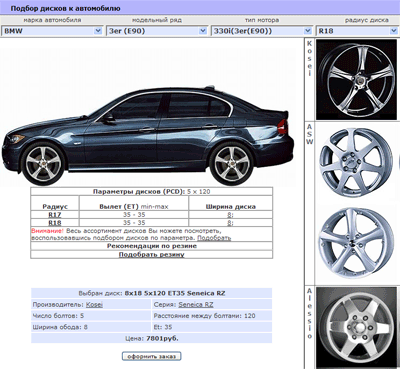Click the R18 radius link in table
The image size is (400, 369).
pyautogui.click(x=55, y=223)
